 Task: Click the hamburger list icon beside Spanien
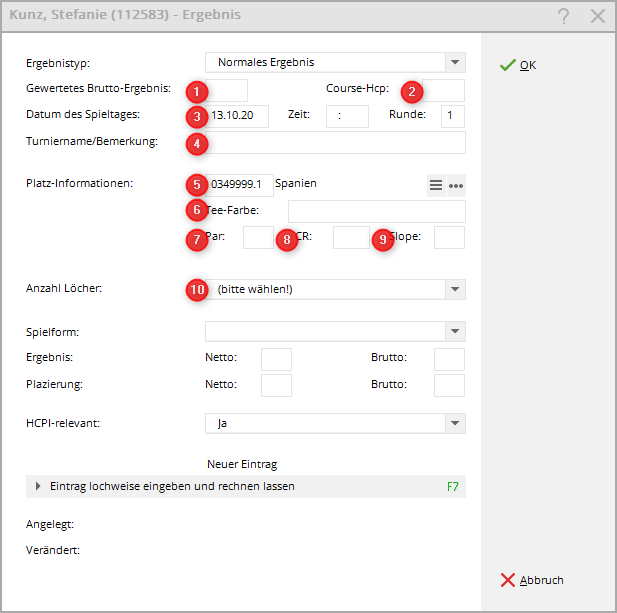pos(436,185)
